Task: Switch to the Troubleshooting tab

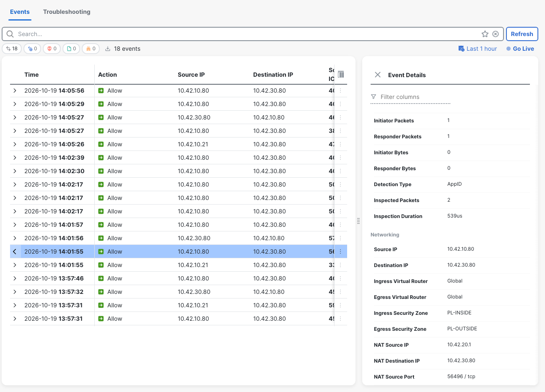Action: 67,12
